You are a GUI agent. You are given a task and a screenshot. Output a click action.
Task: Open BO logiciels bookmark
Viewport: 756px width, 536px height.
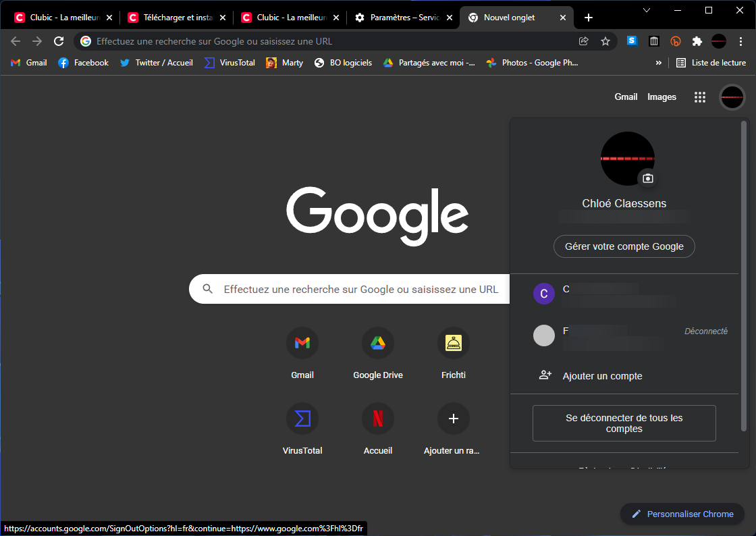point(344,63)
